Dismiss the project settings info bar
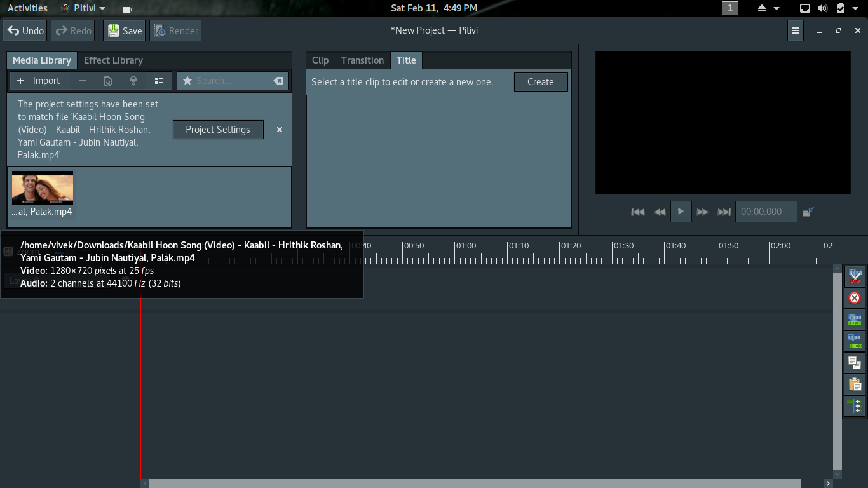 (x=279, y=130)
